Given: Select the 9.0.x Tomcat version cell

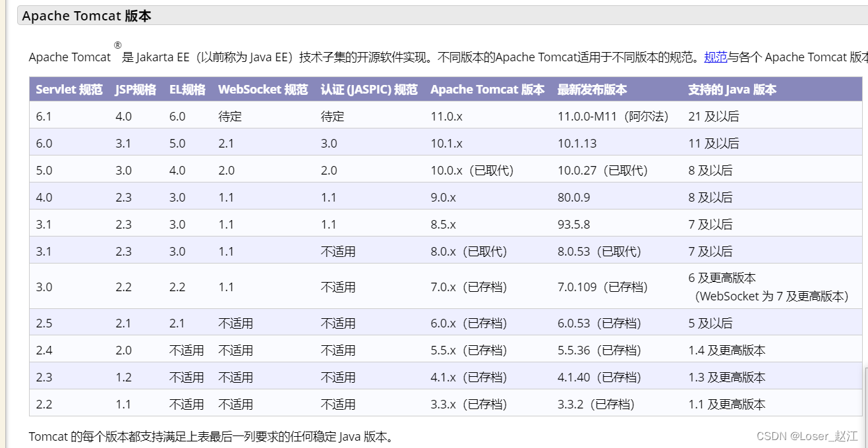Looking at the screenshot, I should tap(444, 198).
